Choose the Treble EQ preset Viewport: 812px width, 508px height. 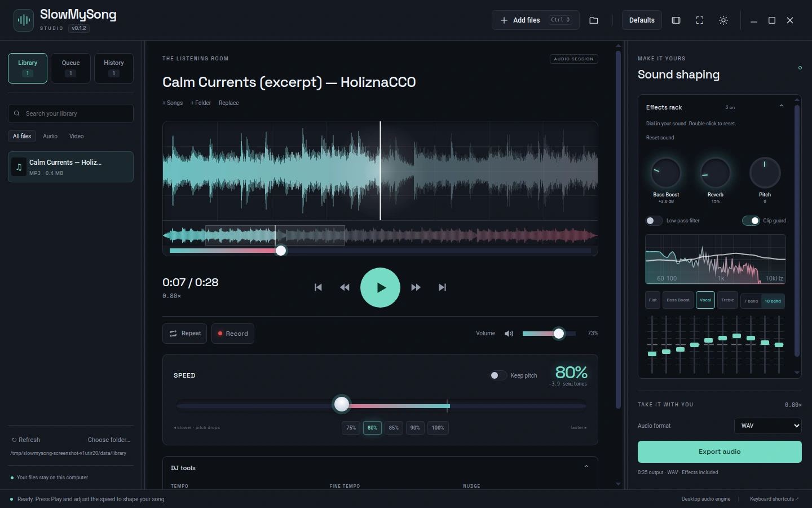pos(727,300)
